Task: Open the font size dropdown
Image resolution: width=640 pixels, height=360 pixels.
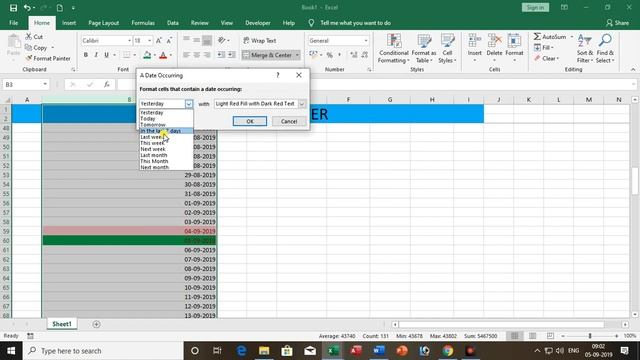Action: pyautogui.click(x=149, y=40)
